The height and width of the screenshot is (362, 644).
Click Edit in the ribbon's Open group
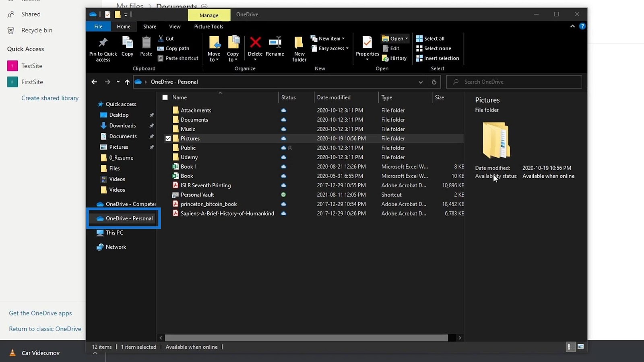tap(391, 48)
